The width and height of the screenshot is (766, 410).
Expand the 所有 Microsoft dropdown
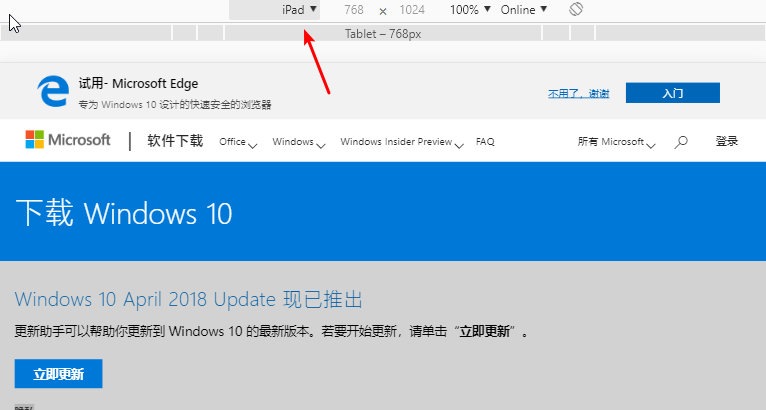[616, 142]
